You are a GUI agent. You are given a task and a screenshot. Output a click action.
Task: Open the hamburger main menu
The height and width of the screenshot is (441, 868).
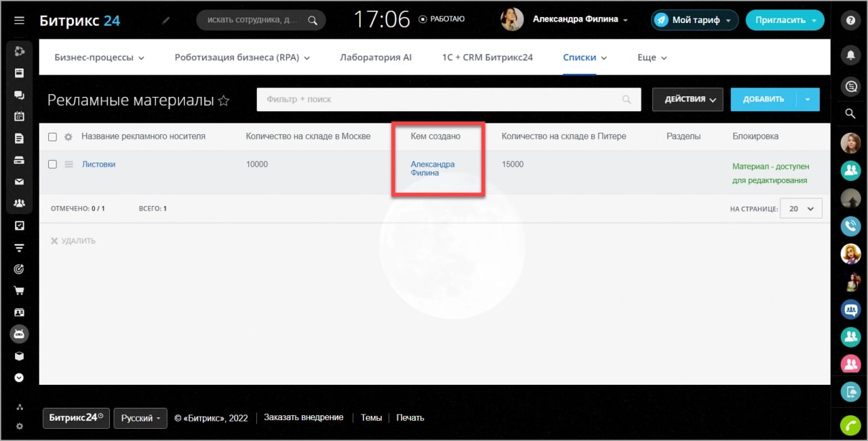[x=19, y=20]
